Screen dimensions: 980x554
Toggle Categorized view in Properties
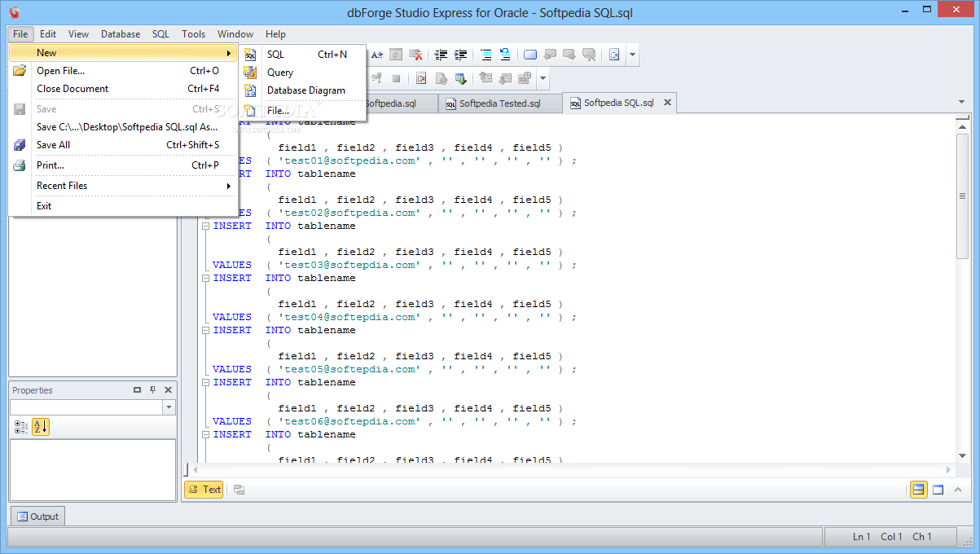[x=21, y=426]
